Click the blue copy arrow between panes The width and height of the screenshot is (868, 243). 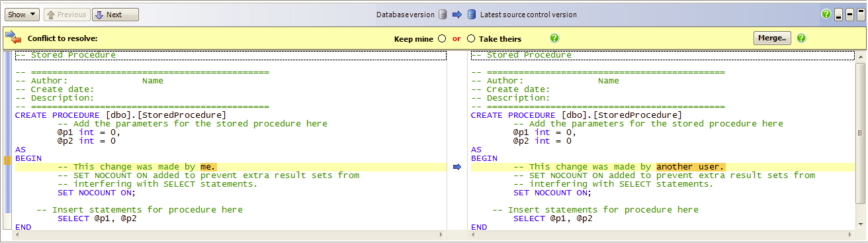[x=456, y=167]
